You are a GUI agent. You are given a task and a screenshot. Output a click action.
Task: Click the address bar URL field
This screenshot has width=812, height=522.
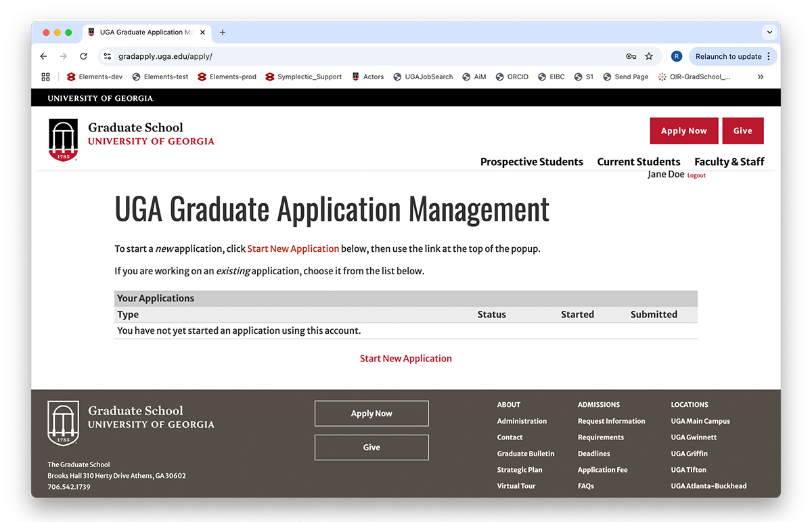click(365, 57)
